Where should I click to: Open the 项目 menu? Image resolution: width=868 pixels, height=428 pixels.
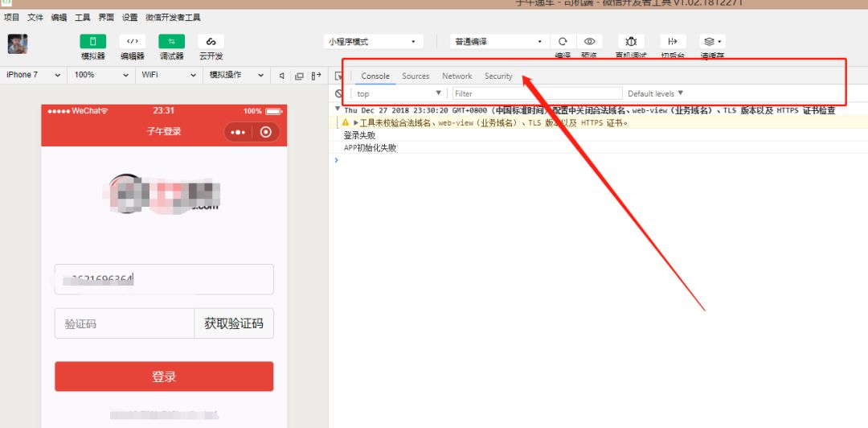click(11, 18)
